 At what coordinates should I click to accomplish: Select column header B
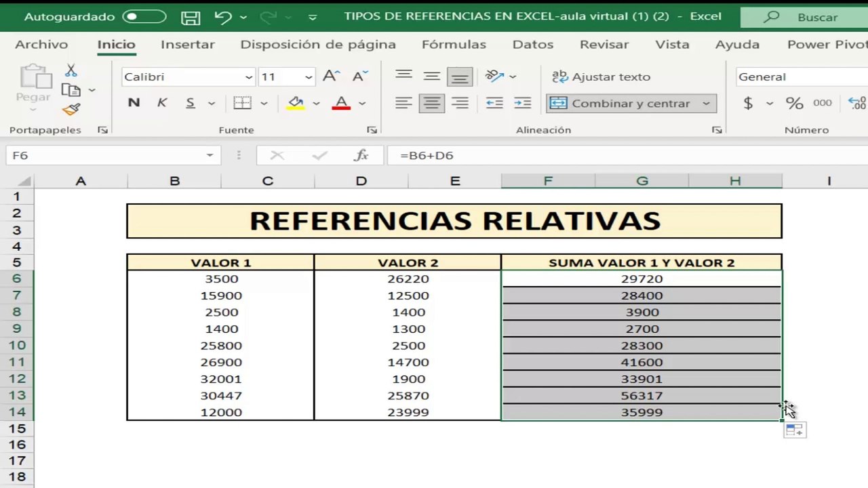click(x=174, y=181)
